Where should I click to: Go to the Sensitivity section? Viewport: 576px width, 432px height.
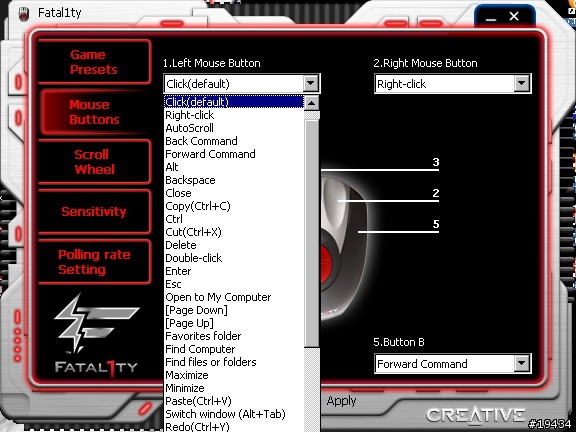pyautogui.click(x=94, y=212)
